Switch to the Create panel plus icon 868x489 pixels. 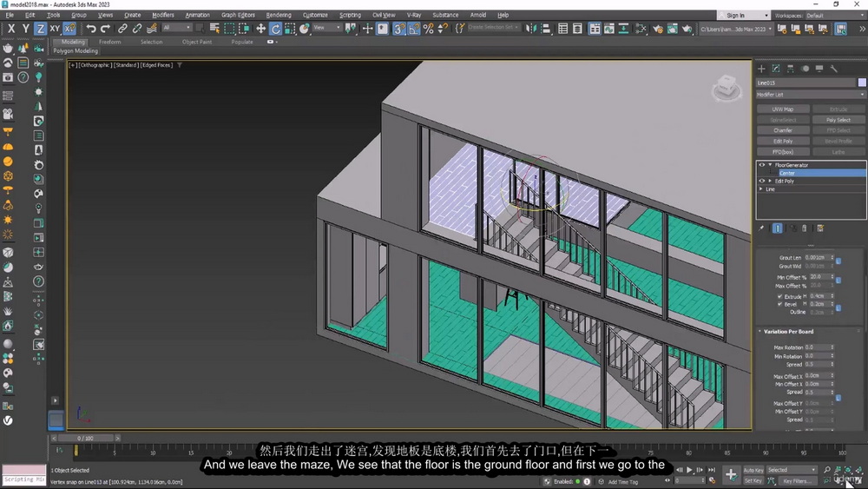click(761, 69)
